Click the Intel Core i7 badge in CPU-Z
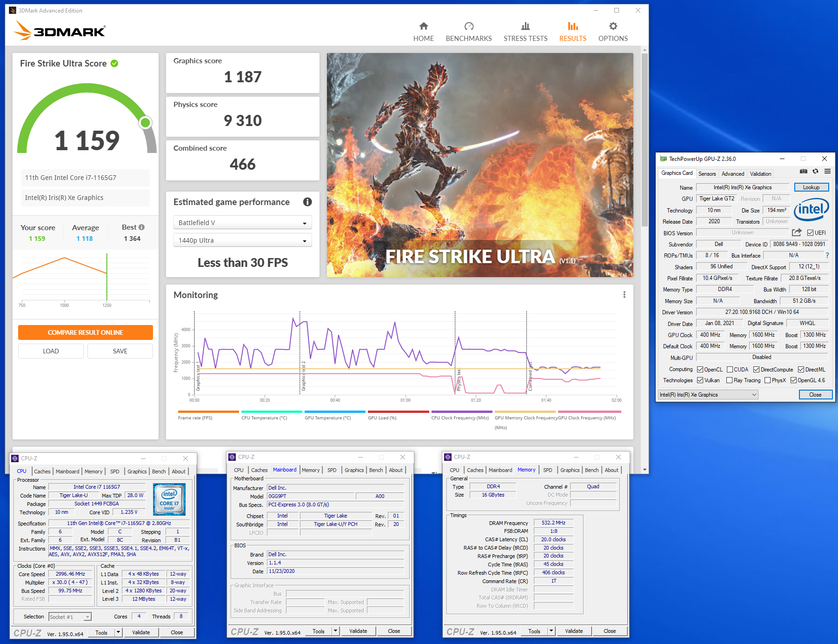 169,499
